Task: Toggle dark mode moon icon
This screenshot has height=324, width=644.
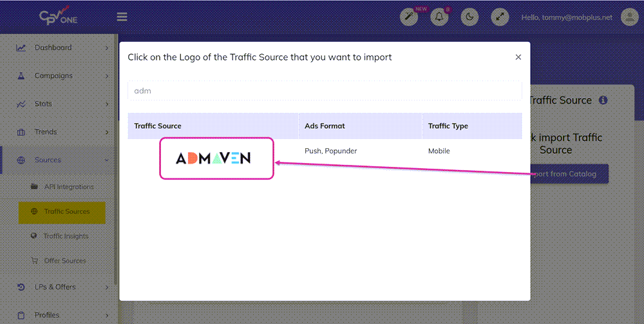Action: [469, 17]
